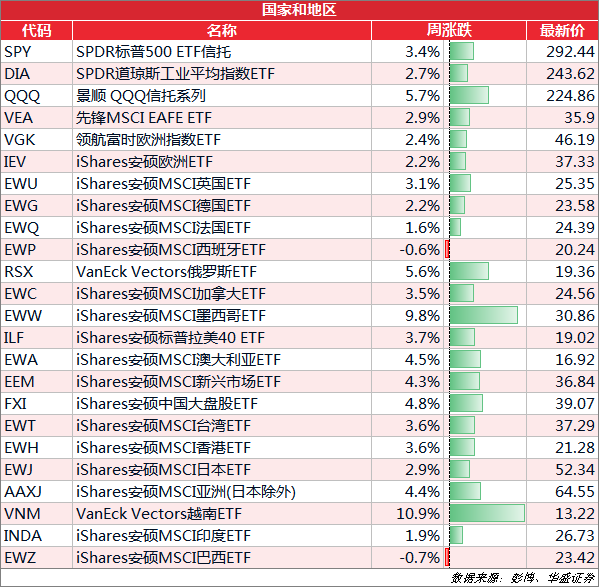Click the DIA ticker cell
600x588 pixels.
pos(36,73)
